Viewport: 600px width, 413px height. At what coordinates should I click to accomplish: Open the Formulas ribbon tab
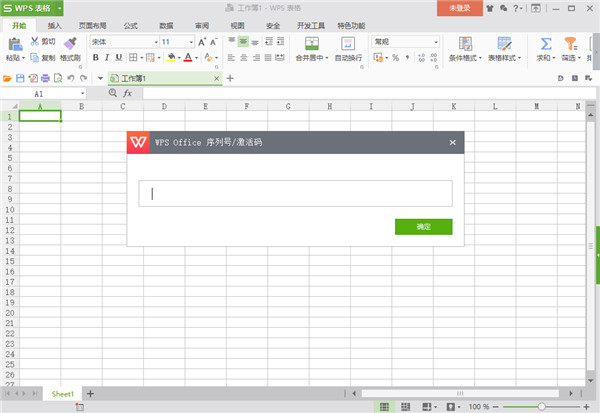(130, 26)
